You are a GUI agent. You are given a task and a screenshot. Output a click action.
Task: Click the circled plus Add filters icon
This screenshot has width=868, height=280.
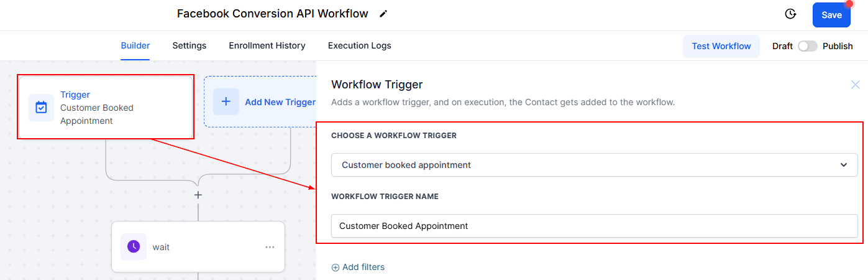click(x=336, y=268)
